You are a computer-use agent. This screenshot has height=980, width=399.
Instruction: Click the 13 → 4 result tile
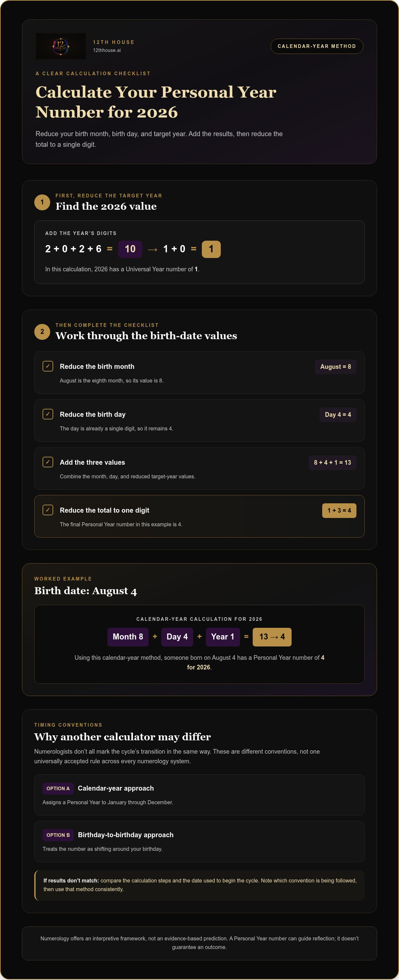(x=272, y=637)
